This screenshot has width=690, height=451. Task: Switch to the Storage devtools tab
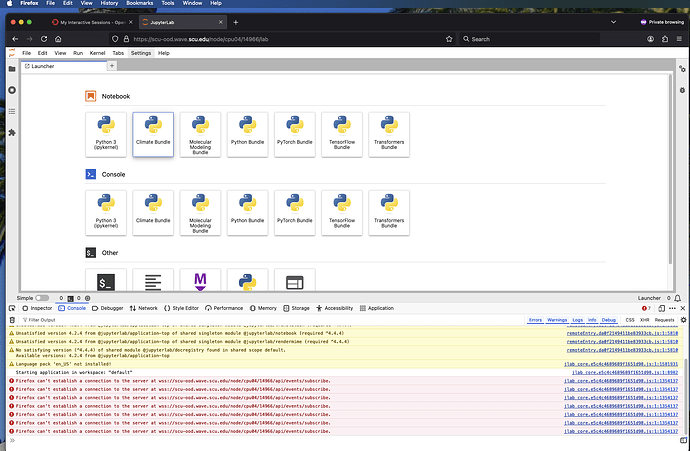(x=296, y=308)
